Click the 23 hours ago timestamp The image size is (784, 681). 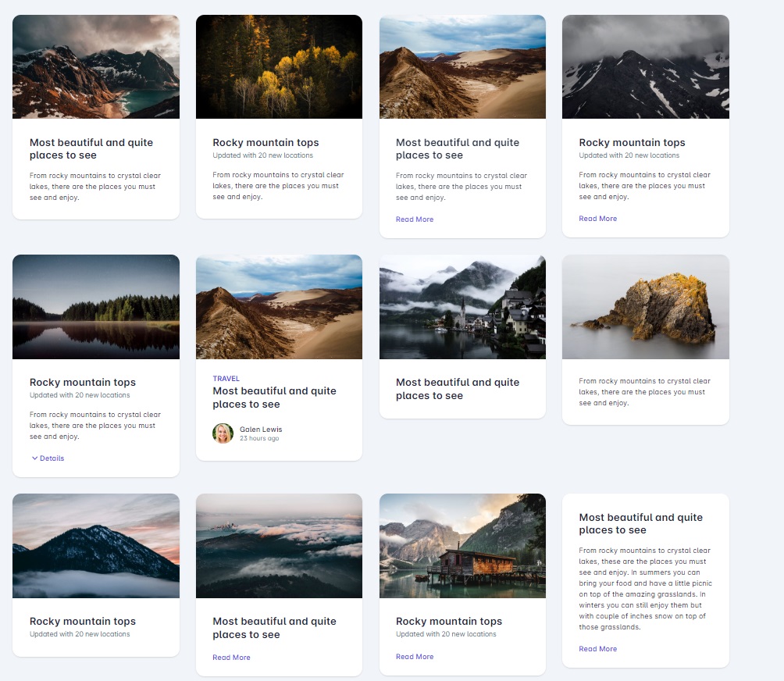[x=258, y=439]
